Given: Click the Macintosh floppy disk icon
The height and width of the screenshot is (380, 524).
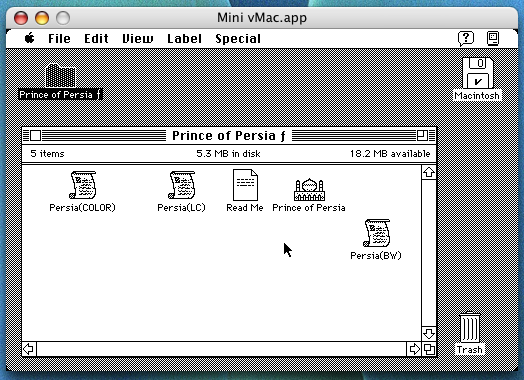Looking at the screenshot, I should 478,73.
